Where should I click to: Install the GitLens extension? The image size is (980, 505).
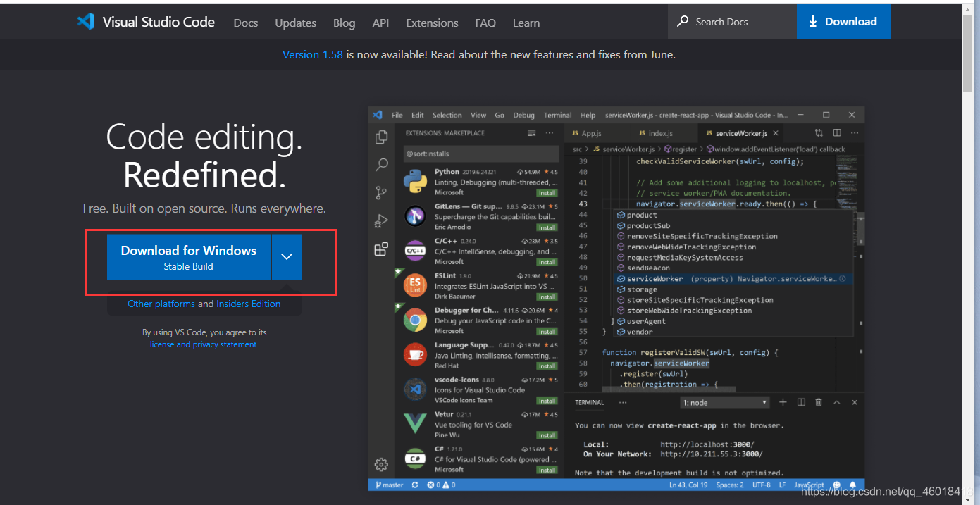pyautogui.click(x=547, y=227)
